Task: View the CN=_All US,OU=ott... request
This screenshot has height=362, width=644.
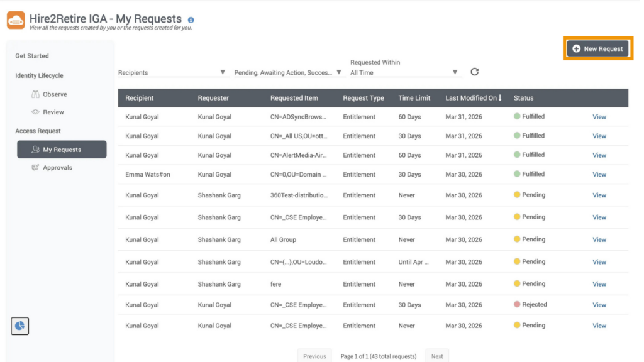Action: pyautogui.click(x=599, y=136)
